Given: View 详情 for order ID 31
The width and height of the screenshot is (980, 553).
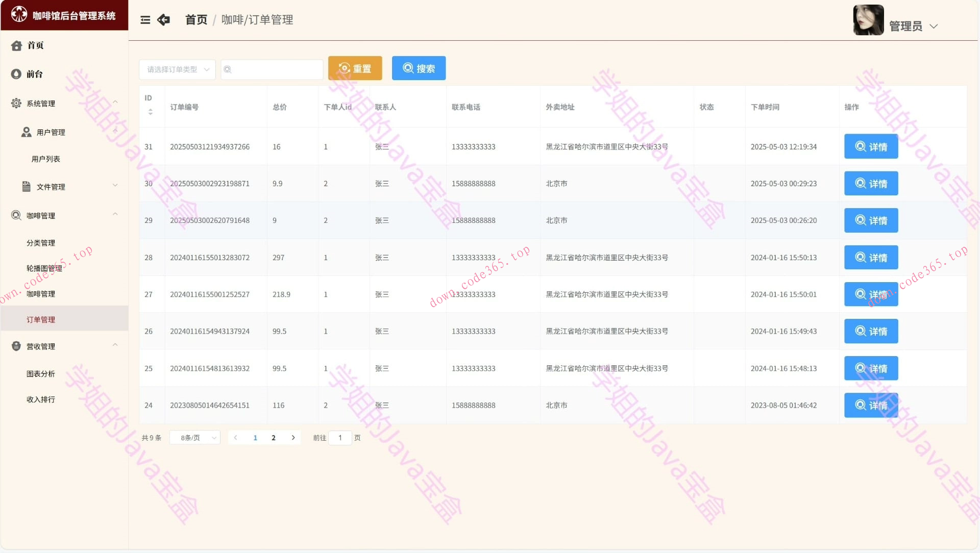Looking at the screenshot, I should point(871,147).
